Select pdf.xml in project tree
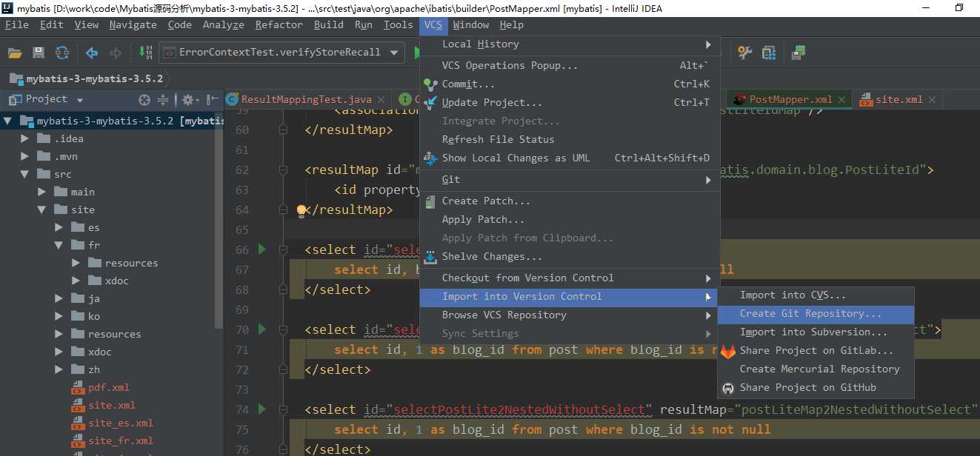The image size is (980, 456). 109,387
